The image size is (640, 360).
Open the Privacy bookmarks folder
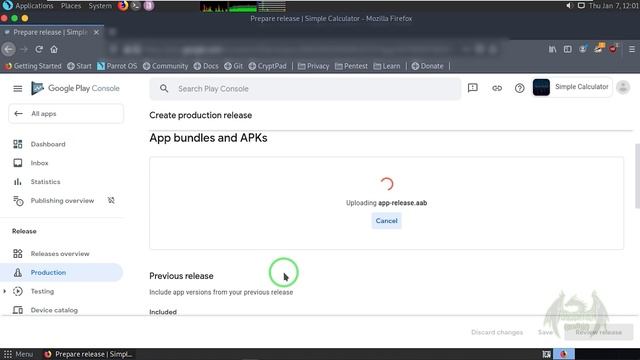pos(313,66)
